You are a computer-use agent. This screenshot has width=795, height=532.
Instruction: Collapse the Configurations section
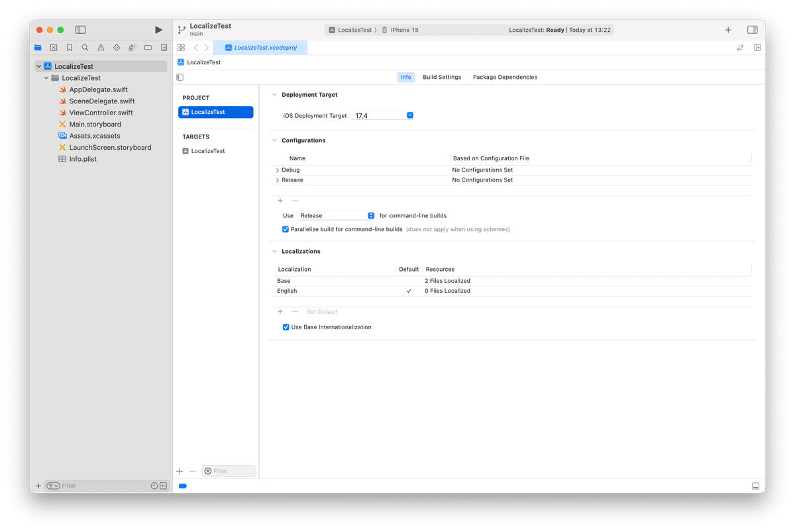coord(275,140)
